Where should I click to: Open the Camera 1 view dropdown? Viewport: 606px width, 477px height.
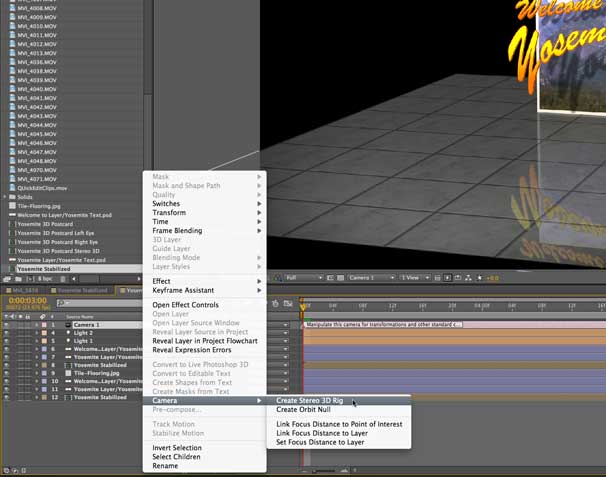point(372,278)
